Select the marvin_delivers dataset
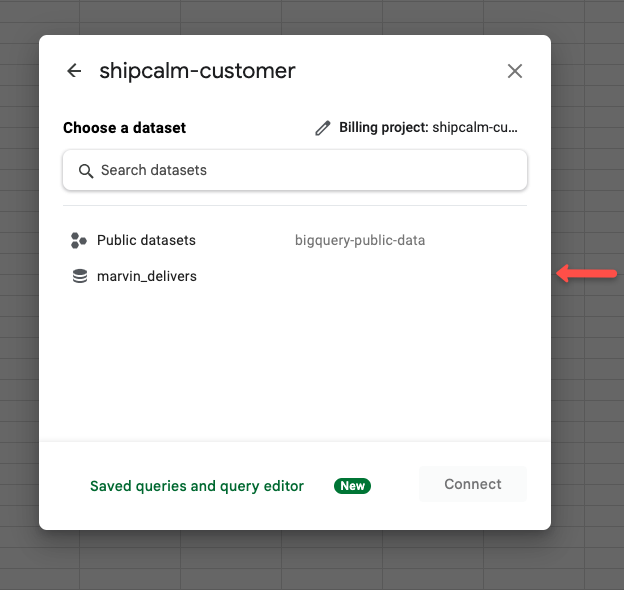Image resolution: width=624 pixels, height=590 pixels. (295, 276)
